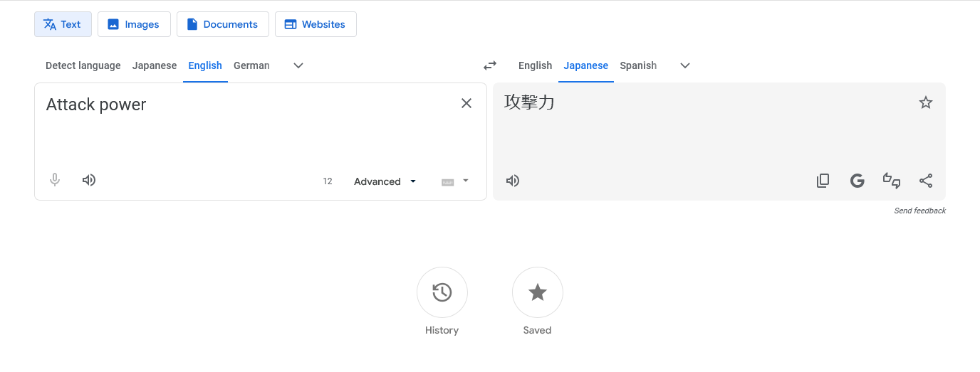
Task: Copy the translation to clipboard
Action: click(x=823, y=181)
